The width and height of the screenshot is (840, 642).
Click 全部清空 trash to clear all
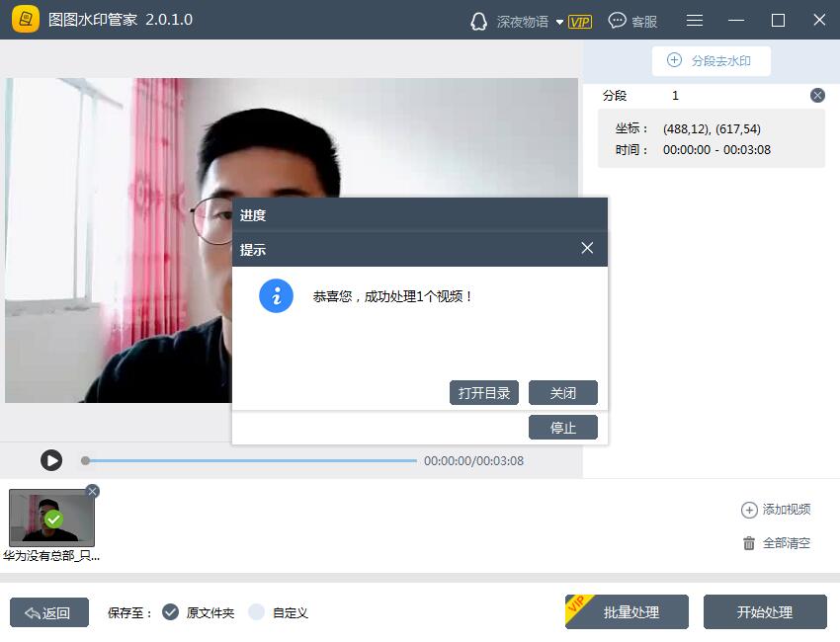776,543
